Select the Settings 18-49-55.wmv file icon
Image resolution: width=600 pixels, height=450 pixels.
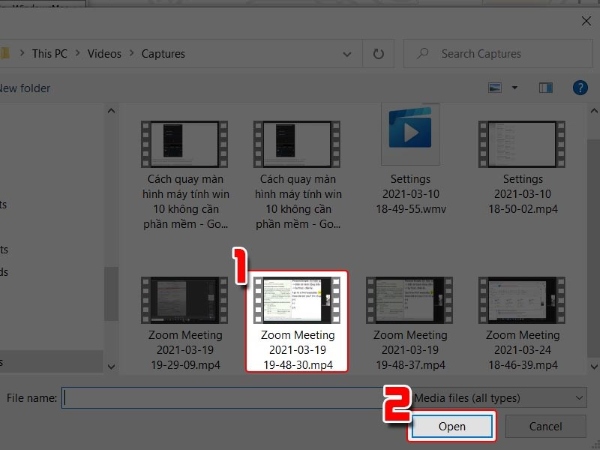(x=410, y=135)
